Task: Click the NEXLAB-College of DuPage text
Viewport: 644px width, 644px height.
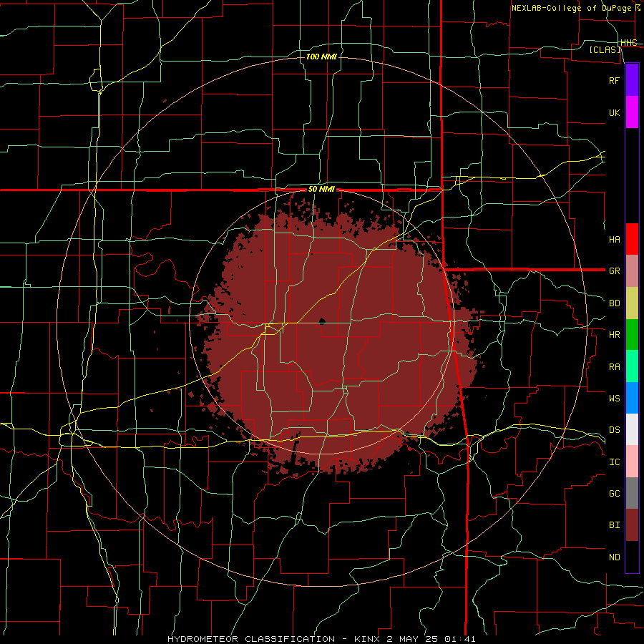Action: pyautogui.click(x=572, y=8)
